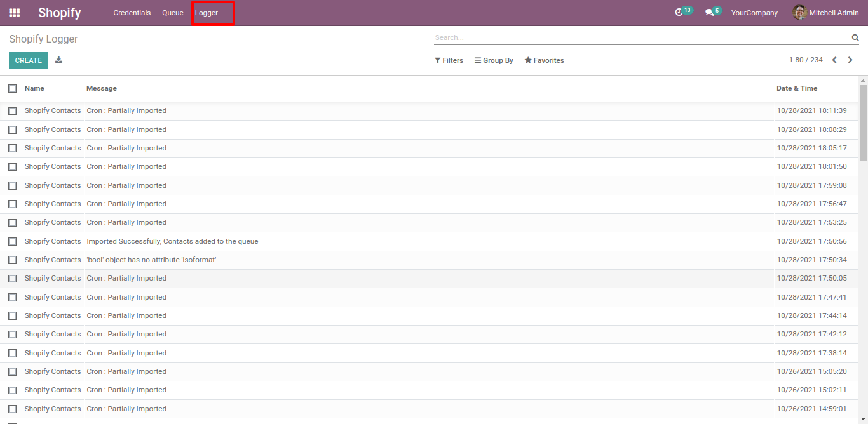The width and height of the screenshot is (868, 424).
Task: Check the row dated 10/28/2021 17:59:08
Action: [12, 185]
